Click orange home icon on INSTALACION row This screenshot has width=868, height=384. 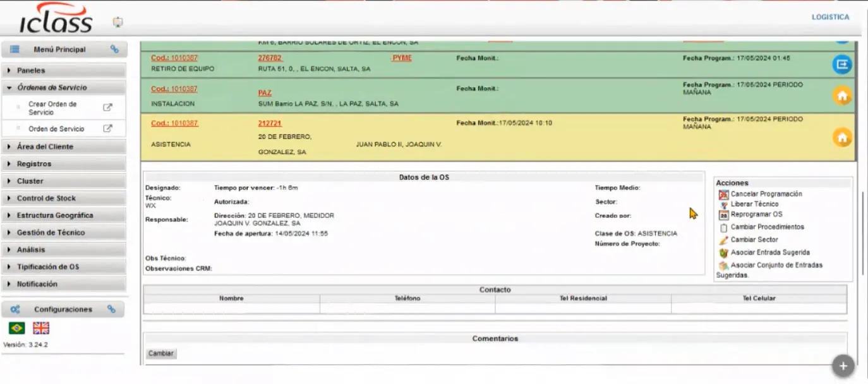pos(841,95)
